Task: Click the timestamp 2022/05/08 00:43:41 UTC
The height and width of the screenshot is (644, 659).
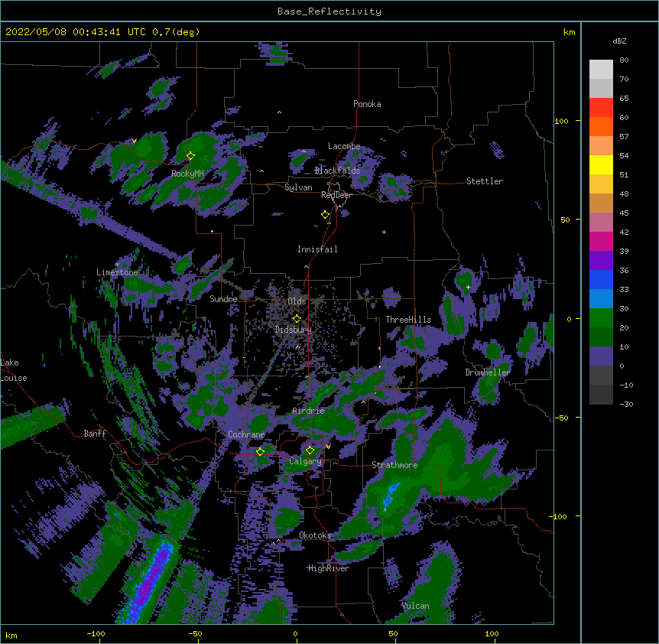Action: pos(75,32)
